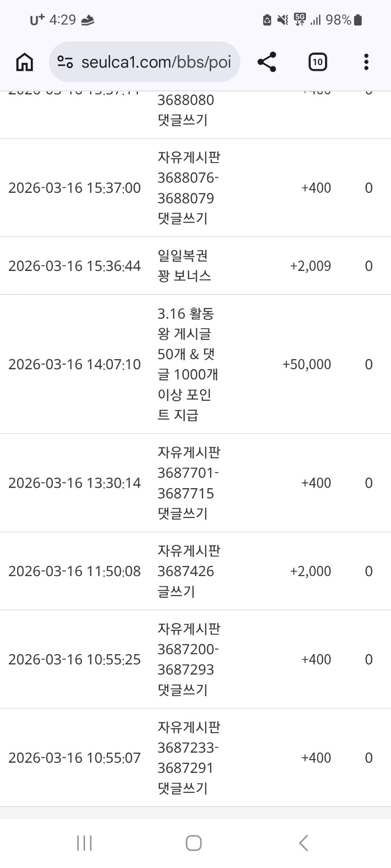Open 자유게시판 3687233-3687291 댓글쓰기 entry
This screenshot has height=868, width=391.
[189, 758]
